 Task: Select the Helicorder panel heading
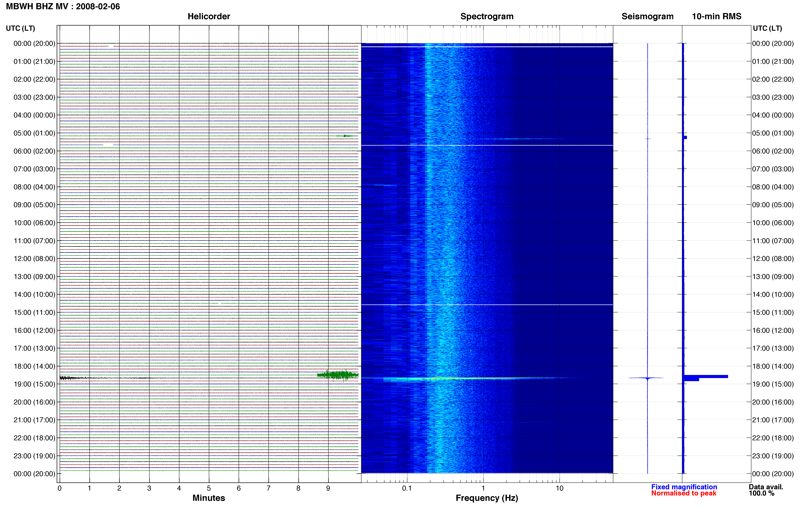208,16
